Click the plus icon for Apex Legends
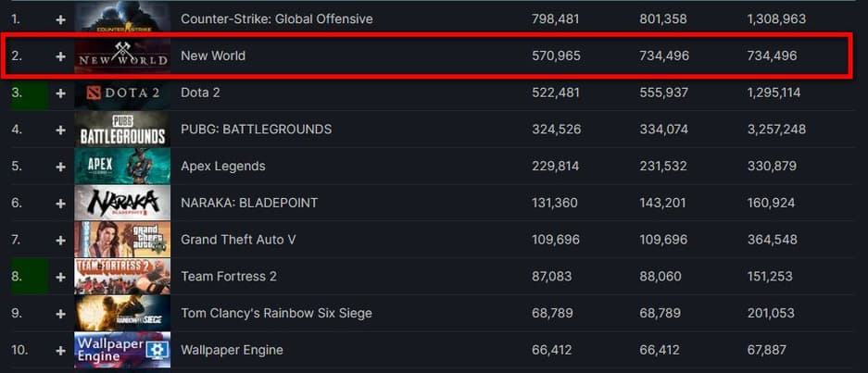The image size is (868, 373). (x=61, y=166)
